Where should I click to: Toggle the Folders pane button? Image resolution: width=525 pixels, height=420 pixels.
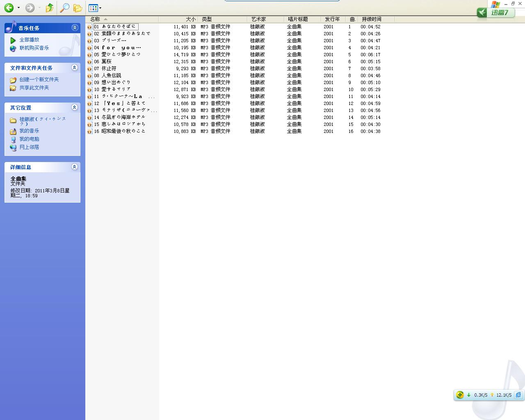(78, 7)
